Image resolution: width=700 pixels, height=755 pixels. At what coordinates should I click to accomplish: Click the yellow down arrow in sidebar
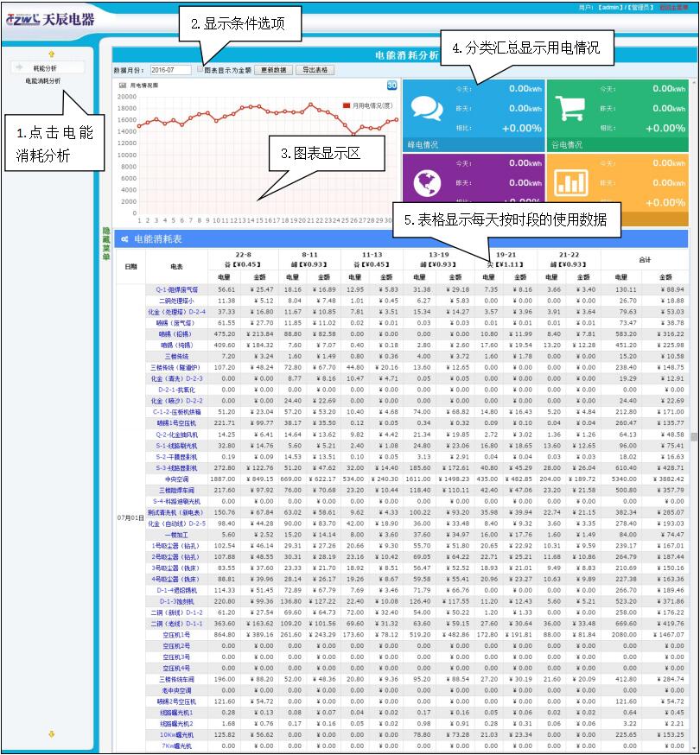click(x=52, y=733)
